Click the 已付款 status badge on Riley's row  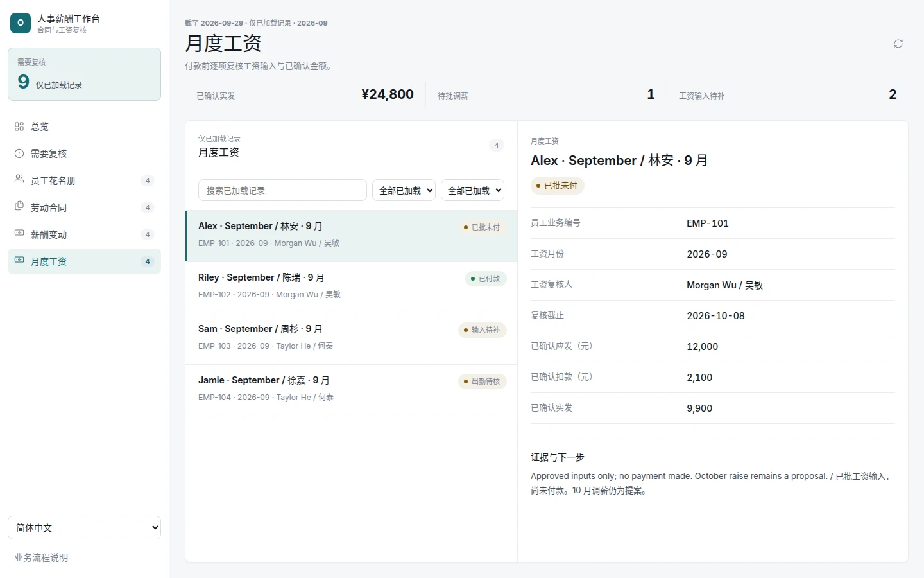[x=486, y=279]
